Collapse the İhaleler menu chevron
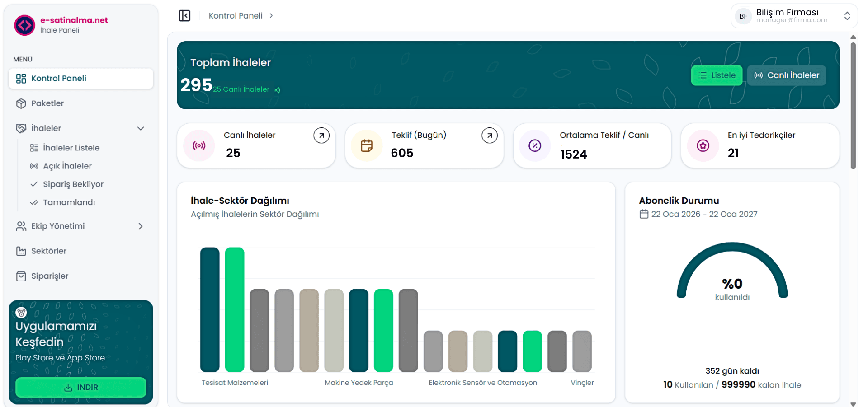This screenshot has height=407, width=868. [x=141, y=128]
